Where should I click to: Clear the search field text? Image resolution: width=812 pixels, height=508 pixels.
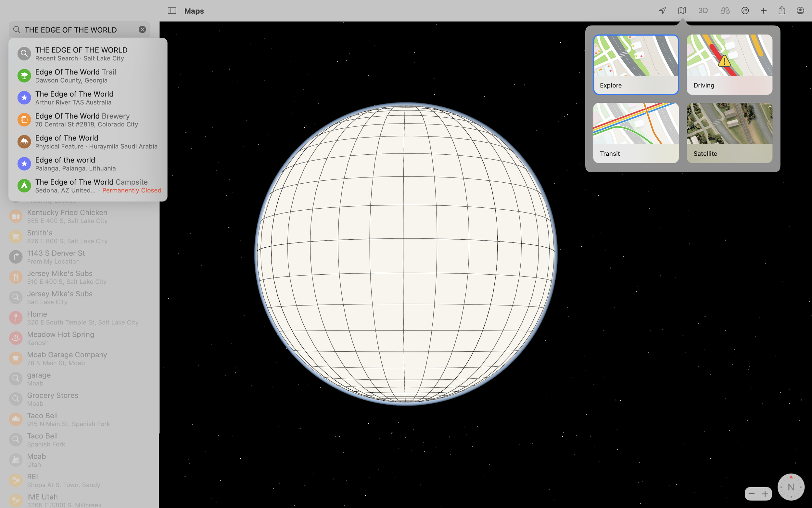(x=142, y=30)
